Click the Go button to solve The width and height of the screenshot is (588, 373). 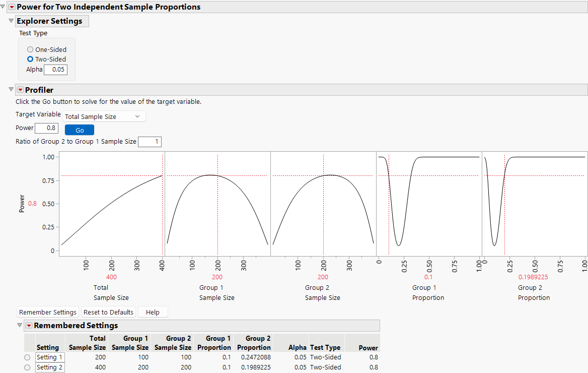[79, 130]
